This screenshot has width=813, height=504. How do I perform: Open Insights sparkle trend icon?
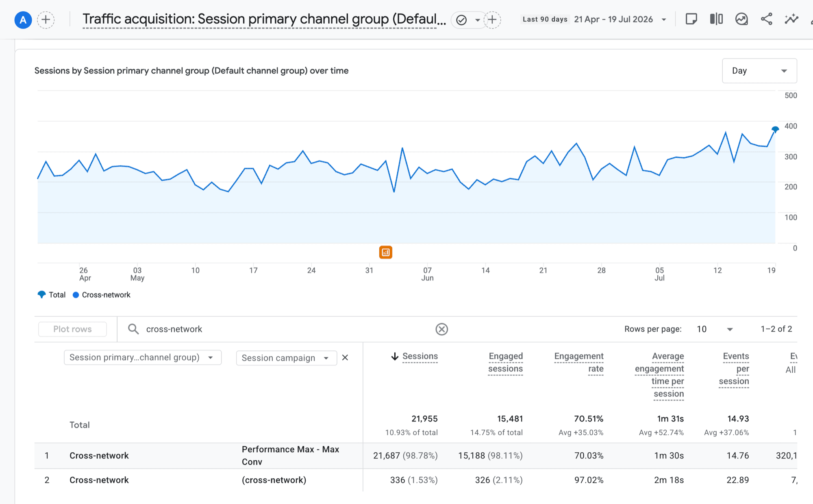pos(791,19)
